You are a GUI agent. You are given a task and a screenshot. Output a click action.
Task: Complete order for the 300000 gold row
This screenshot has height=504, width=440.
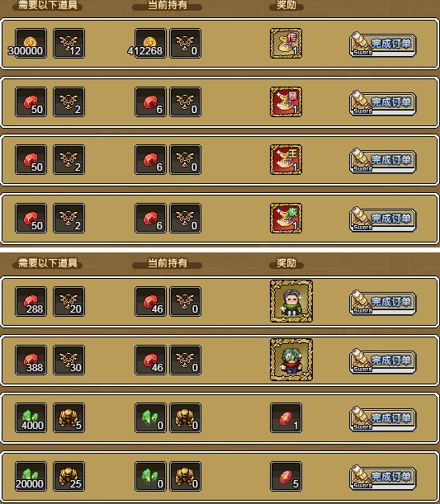tap(383, 45)
